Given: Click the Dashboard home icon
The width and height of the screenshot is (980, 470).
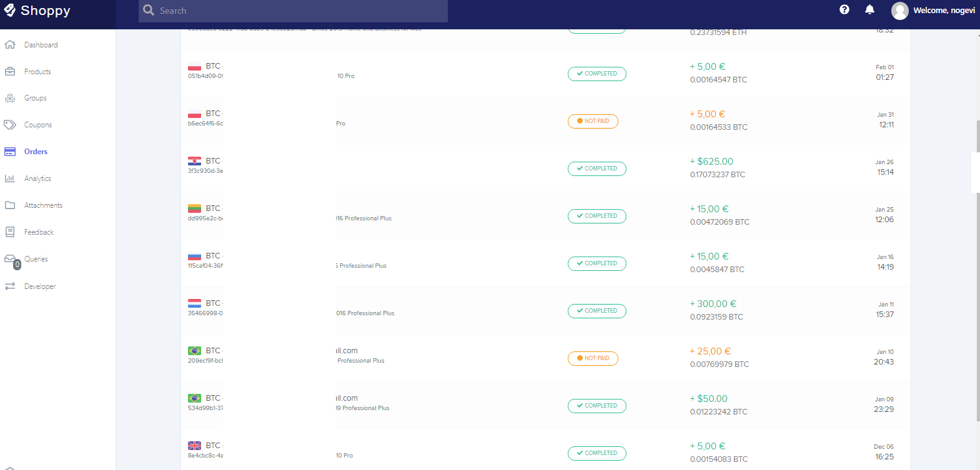Looking at the screenshot, I should coord(10,45).
